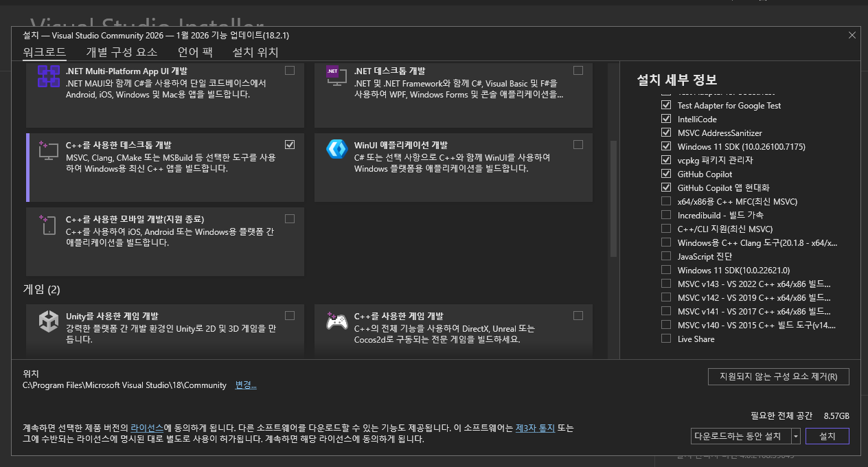Viewport: 868px width, 467px height.
Task: Click the .NET Multi-Platform App UI workload icon
Action: click(x=49, y=76)
